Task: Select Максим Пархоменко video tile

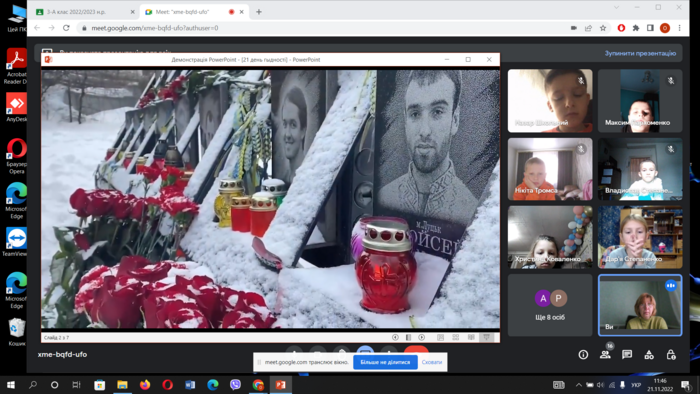Action: (x=640, y=100)
